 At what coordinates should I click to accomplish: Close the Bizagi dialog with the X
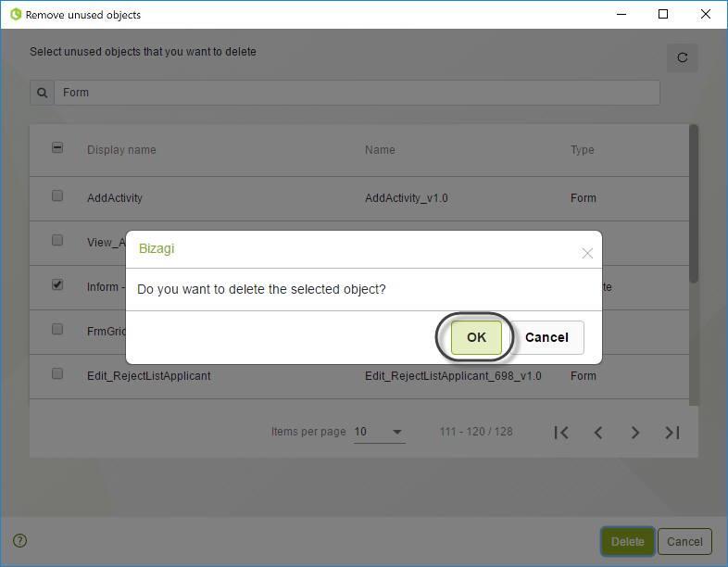587,253
